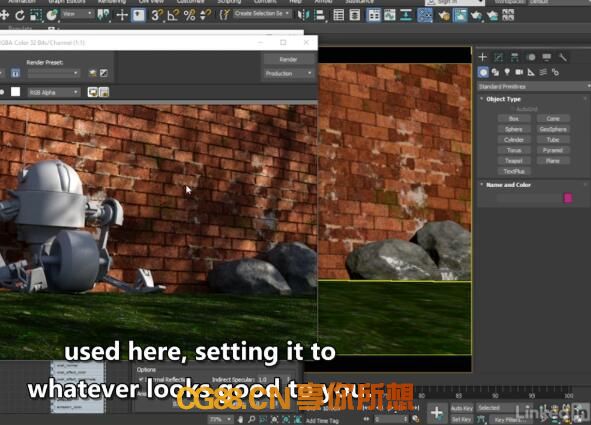Toggle the Layer Explorer icon
The height and width of the screenshot is (425, 591).
(355, 15)
